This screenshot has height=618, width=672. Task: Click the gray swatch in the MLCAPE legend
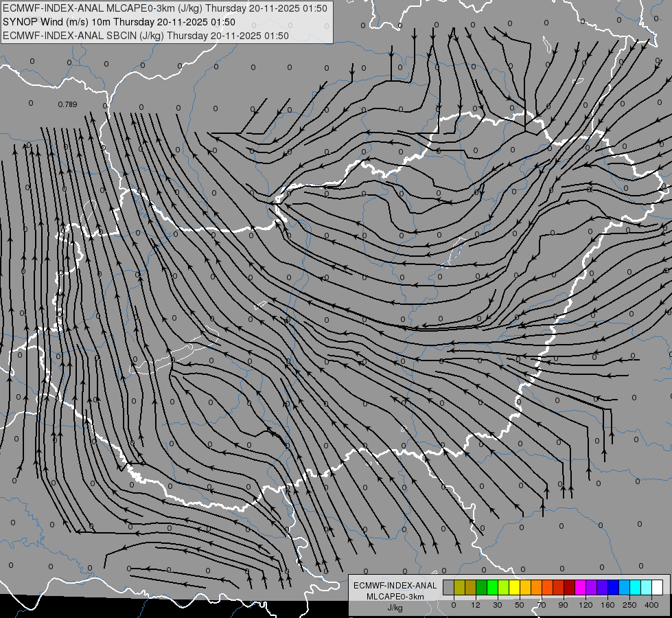[x=449, y=587]
